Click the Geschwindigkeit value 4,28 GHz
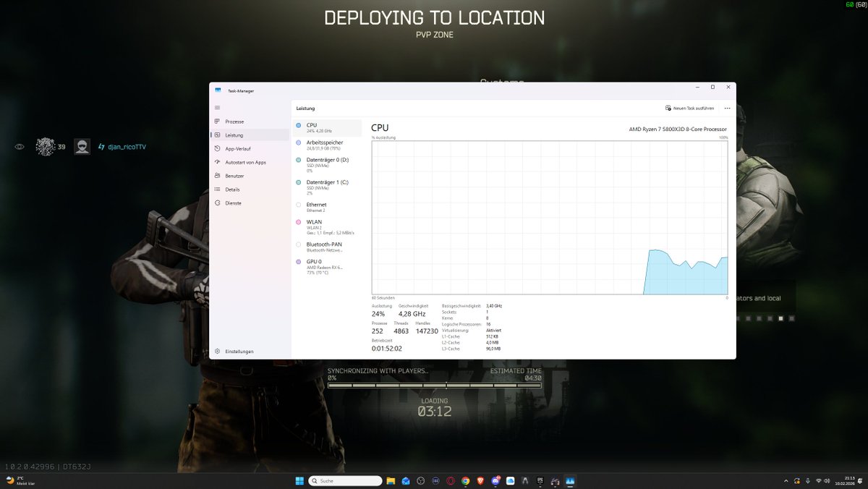This screenshot has width=868, height=489. tap(412, 314)
